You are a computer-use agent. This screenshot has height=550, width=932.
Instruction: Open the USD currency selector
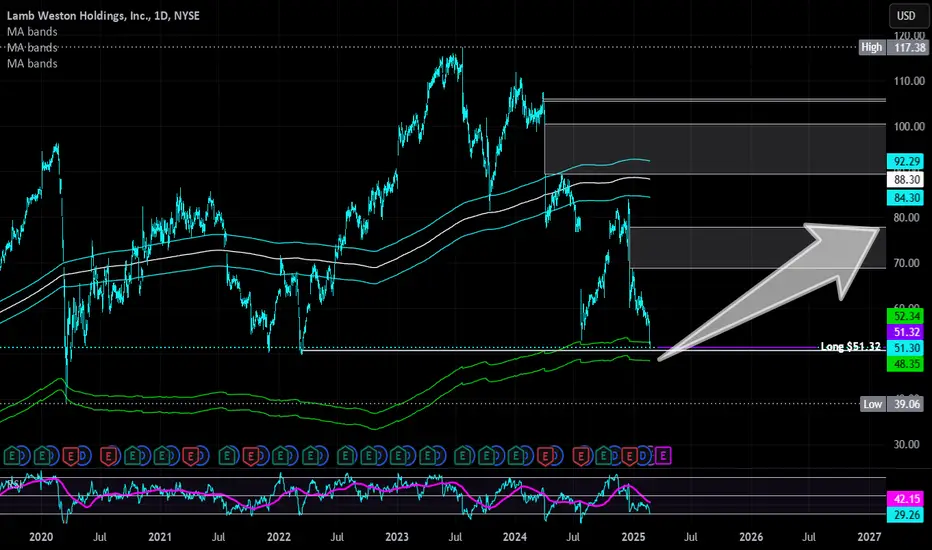[906, 16]
